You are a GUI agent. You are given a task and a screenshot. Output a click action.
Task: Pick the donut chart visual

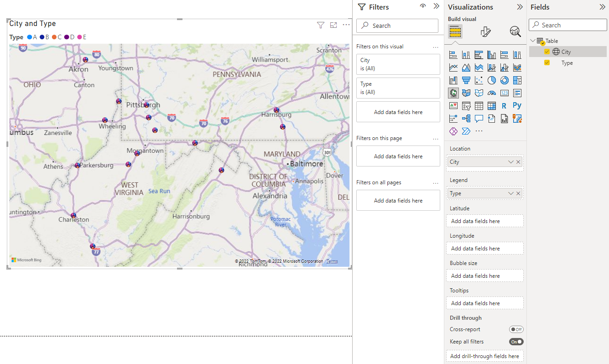(x=504, y=81)
